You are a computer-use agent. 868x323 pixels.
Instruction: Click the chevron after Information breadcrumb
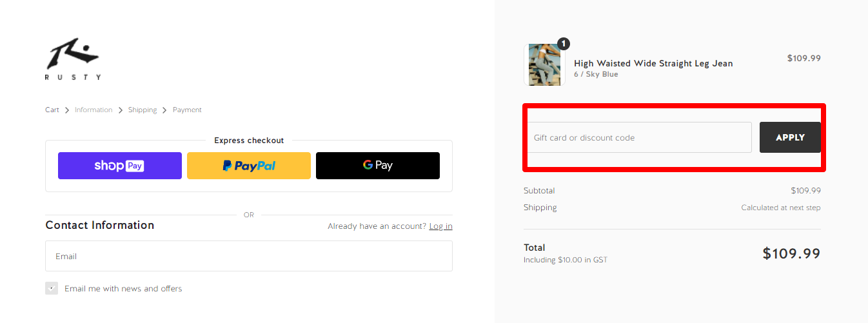tap(121, 110)
